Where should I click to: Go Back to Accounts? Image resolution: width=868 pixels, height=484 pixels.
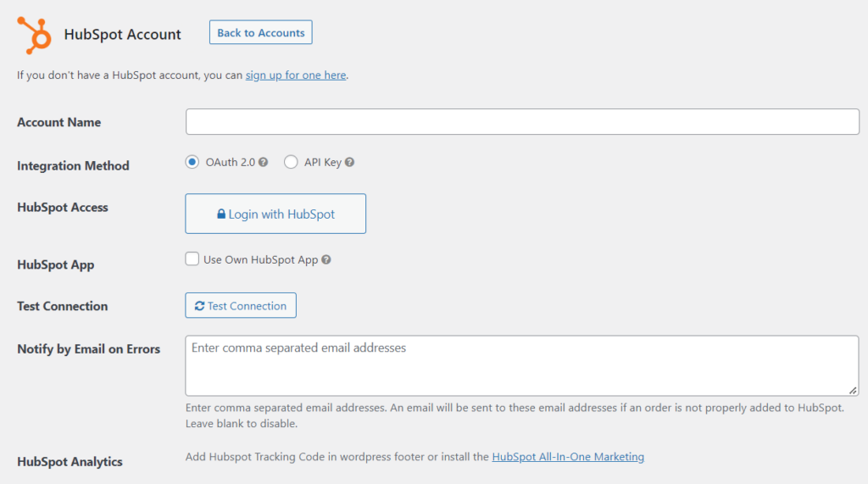click(261, 32)
